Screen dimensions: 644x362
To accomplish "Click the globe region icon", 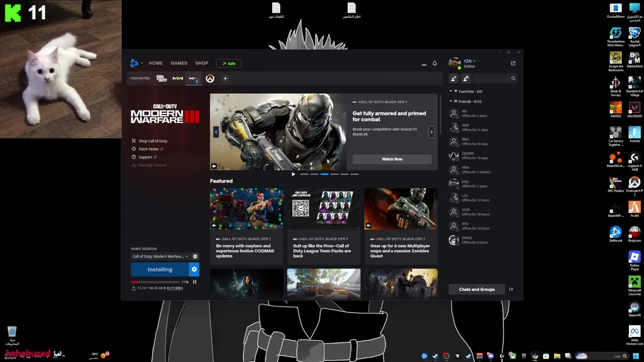I will pyautogui.click(x=195, y=256).
